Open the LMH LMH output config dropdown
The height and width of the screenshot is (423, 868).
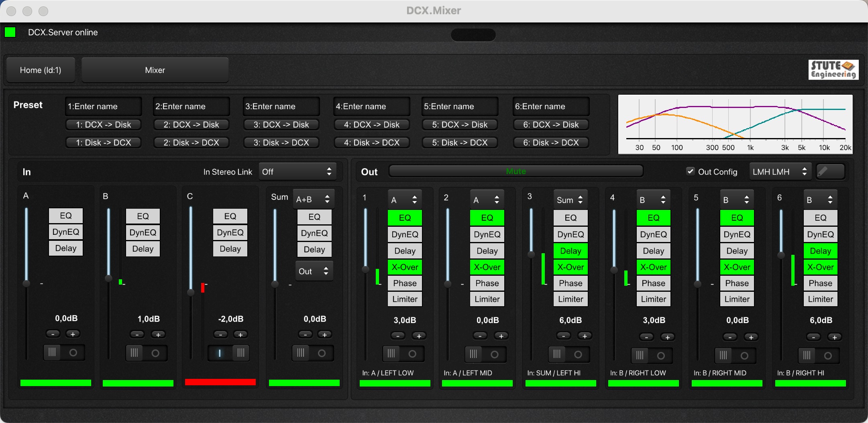click(779, 172)
